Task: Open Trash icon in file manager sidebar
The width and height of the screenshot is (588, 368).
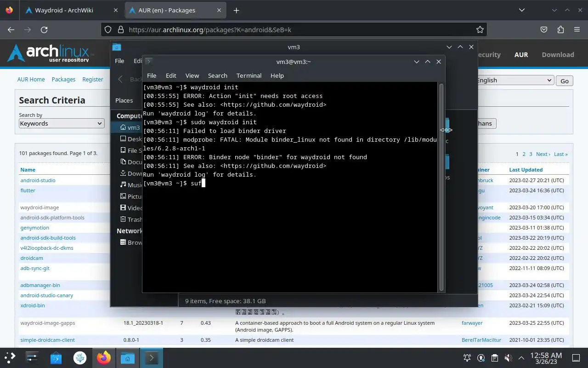Action: [123, 219]
